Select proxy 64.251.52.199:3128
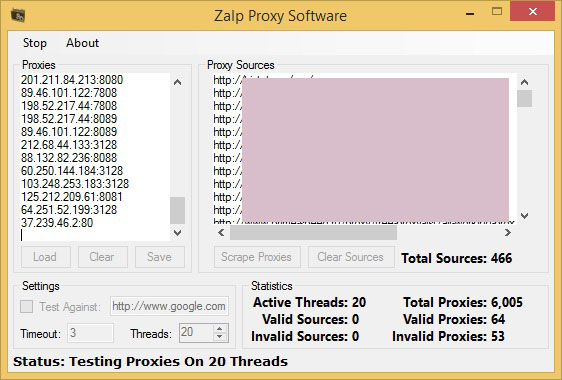This screenshot has height=380, width=562. [x=69, y=210]
